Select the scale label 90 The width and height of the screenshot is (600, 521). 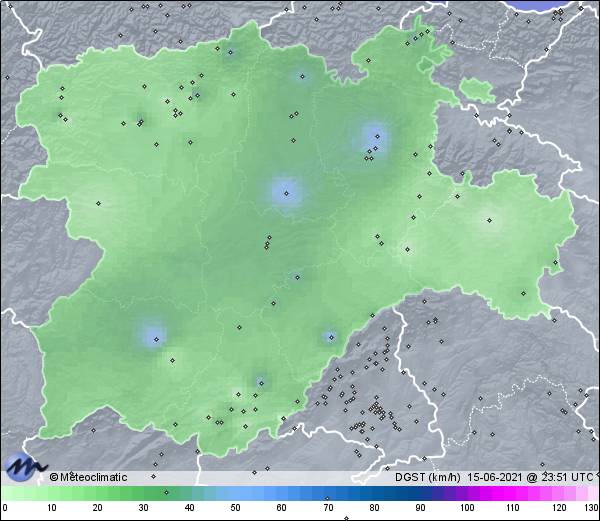click(420, 508)
